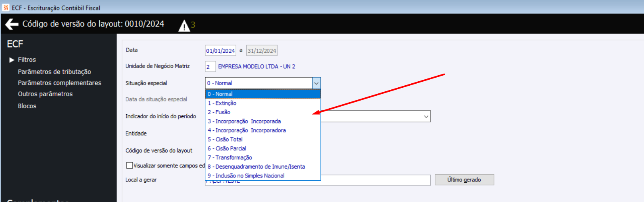The width and height of the screenshot is (644, 202).
Task: Choose option 1 - Extinção
Action: [x=263, y=103]
